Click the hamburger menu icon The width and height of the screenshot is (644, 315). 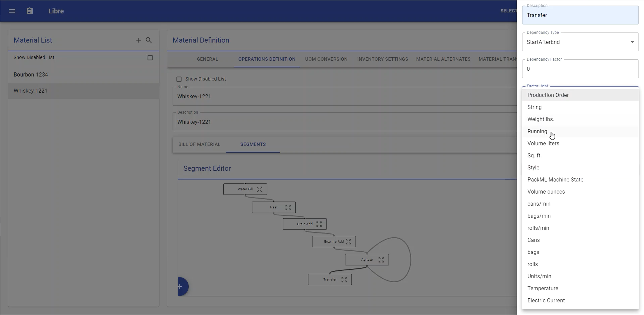pyautogui.click(x=12, y=11)
